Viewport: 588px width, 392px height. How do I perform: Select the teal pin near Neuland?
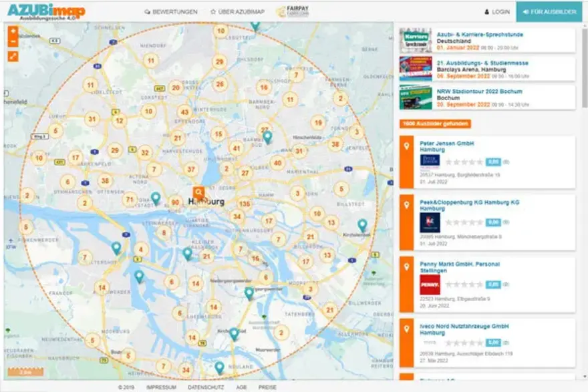click(219, 368)
